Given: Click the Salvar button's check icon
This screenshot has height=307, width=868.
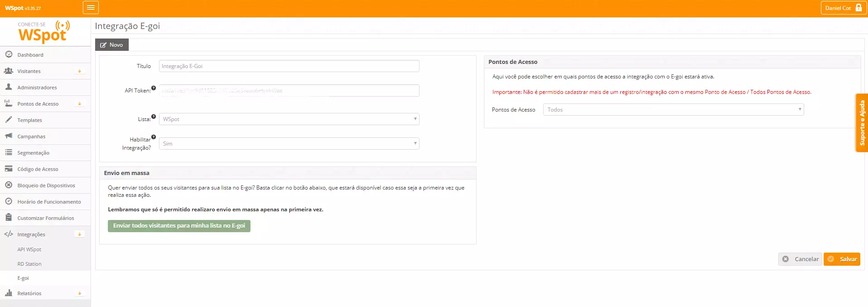Looking at the screenshot, I should [x=831, y=259].
